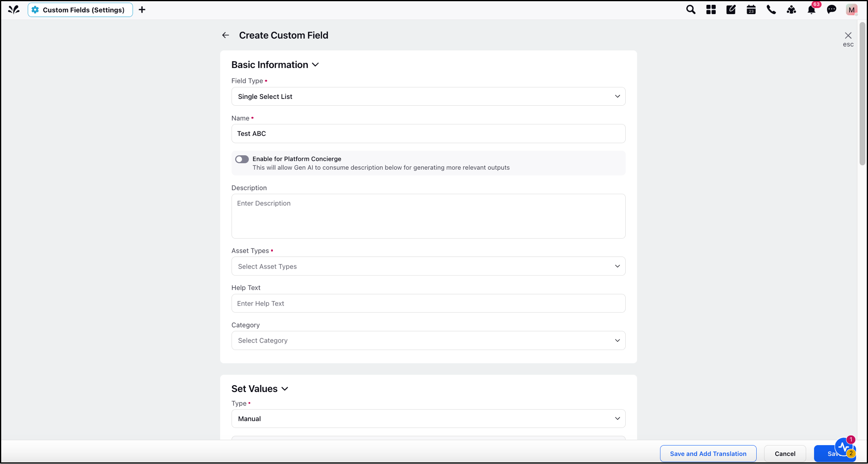This screenshot has height=464, width=868.
Task: Click the M user avatar
Action: click(852, 10)
